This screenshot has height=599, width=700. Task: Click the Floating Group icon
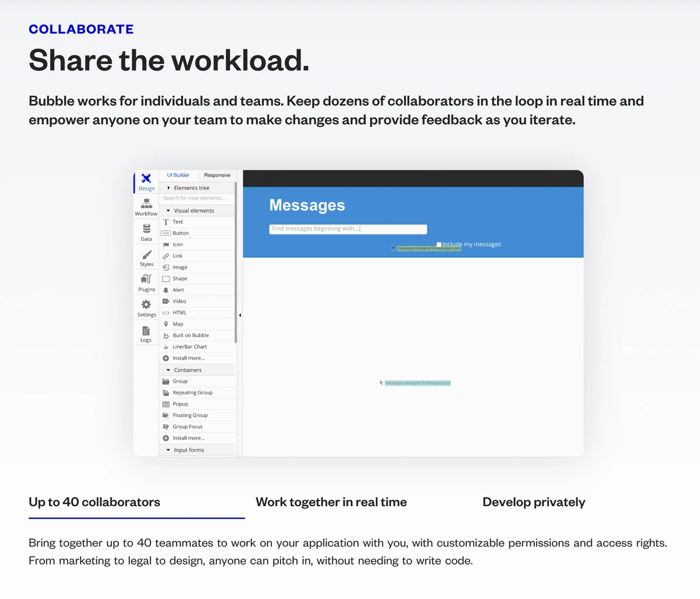coord(166,415)
